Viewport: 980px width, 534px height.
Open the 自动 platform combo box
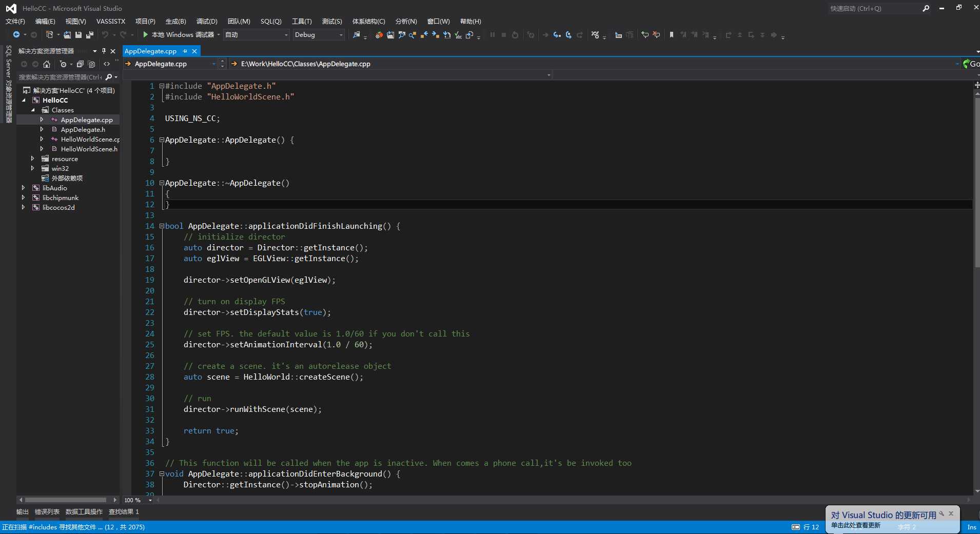click(257, 35)
